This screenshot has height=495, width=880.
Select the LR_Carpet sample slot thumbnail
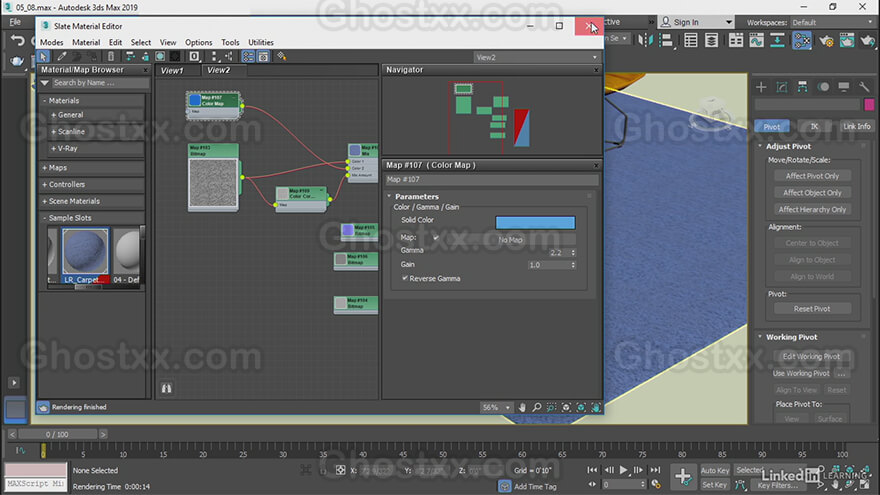pyautogui.click(x=85, y=251)
